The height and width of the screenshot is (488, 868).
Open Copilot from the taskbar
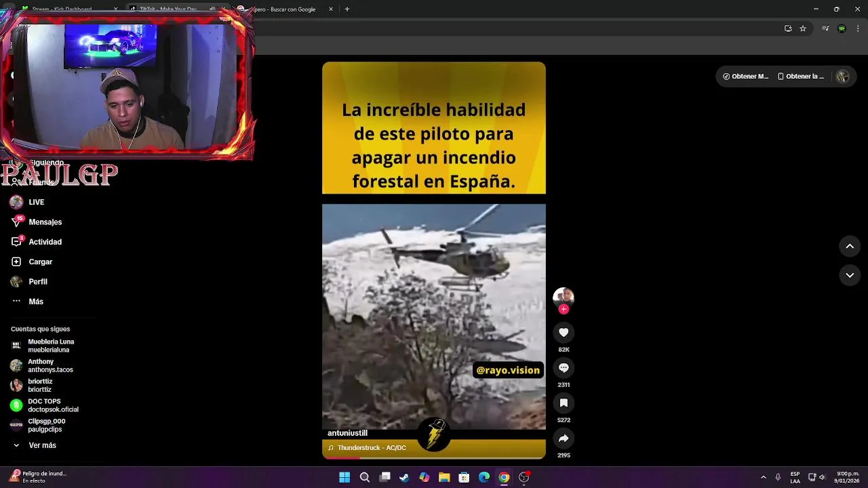click(425, 477)
